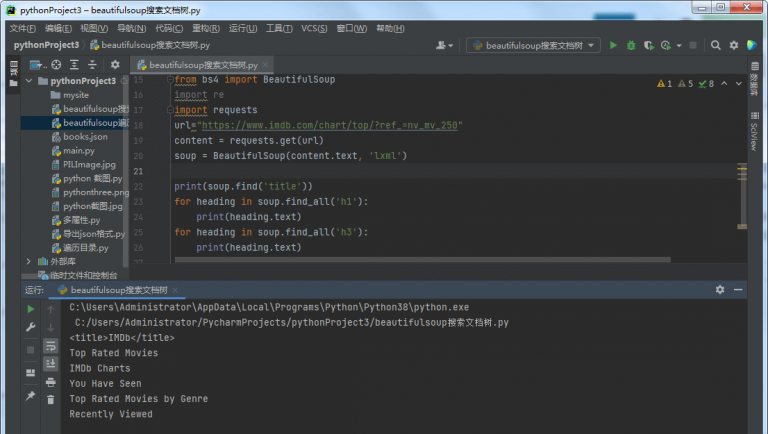Image resolution: width=768 pixels, height=434 pixels.
Task: Open the 运行(U) menu
Action: point(243,28)
